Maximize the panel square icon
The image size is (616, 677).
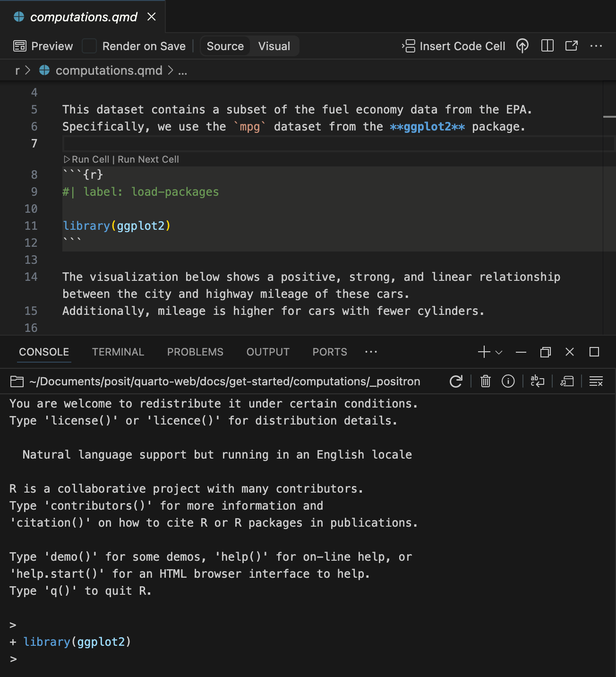594,352
